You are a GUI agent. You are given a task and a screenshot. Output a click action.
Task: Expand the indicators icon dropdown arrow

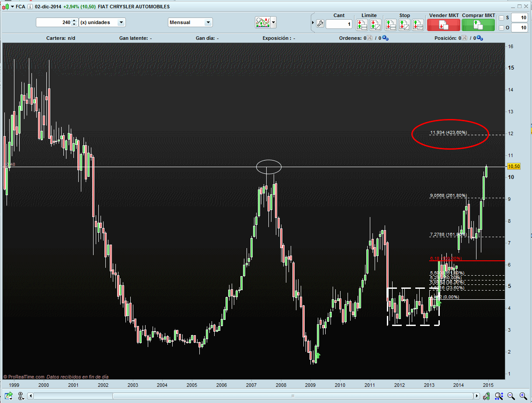(274, 22)
